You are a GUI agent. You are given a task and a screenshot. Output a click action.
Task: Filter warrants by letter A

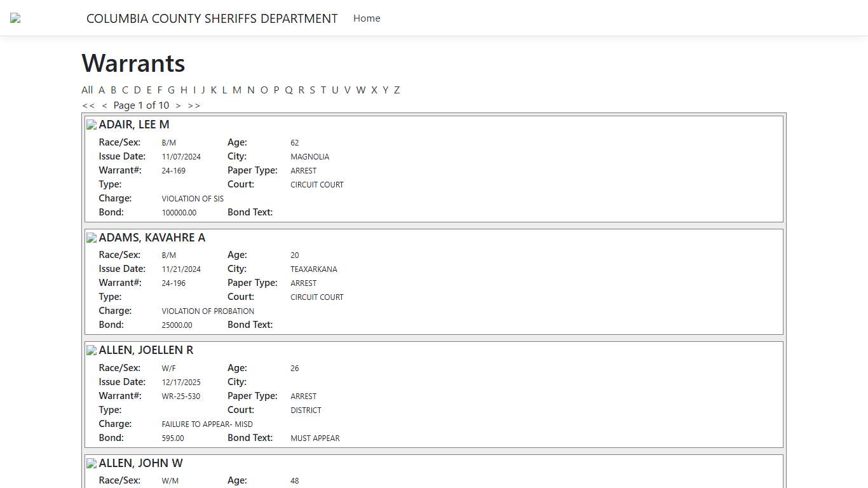pos(102,90)
